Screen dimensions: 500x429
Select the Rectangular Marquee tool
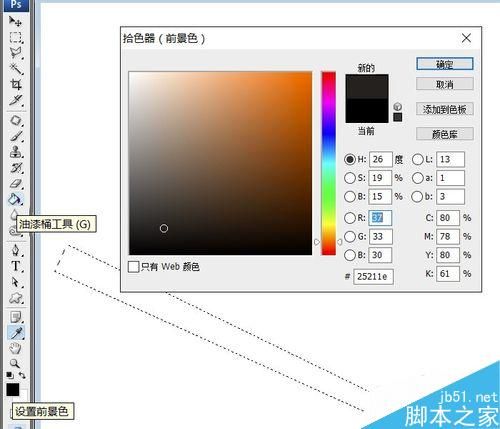[15, 37]
